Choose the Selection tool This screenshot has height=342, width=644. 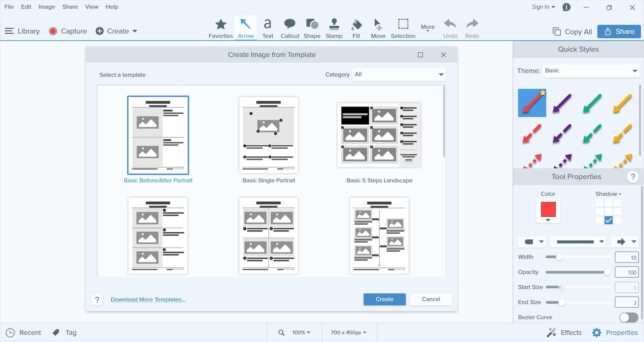402,28
